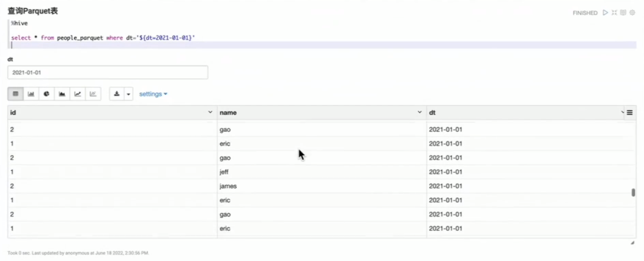Expand the chart settings dropdown

pos(153,94)
